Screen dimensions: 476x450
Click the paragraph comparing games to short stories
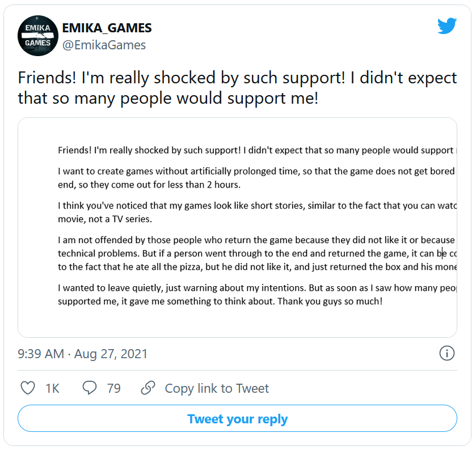(255, 212)
